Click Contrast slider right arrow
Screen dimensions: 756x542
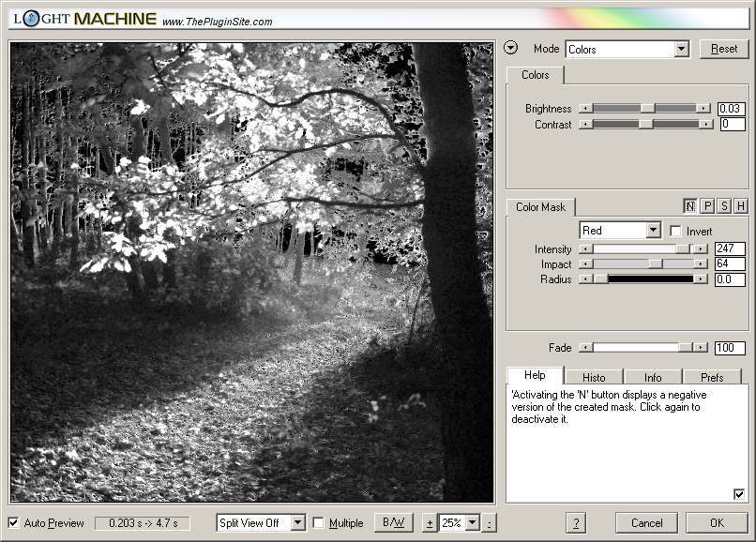tap(706, 125)
